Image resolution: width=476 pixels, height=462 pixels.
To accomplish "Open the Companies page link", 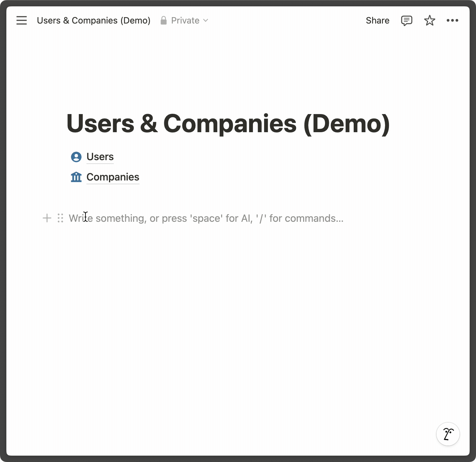I will [113, 177].
